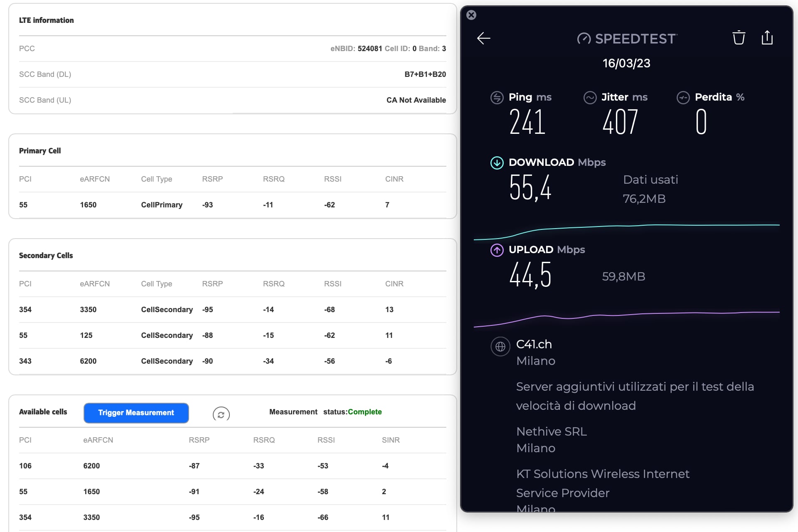This screenshot has width=798, height=532.
Task: Share the Speedtest result
Action: coord(767,37)
